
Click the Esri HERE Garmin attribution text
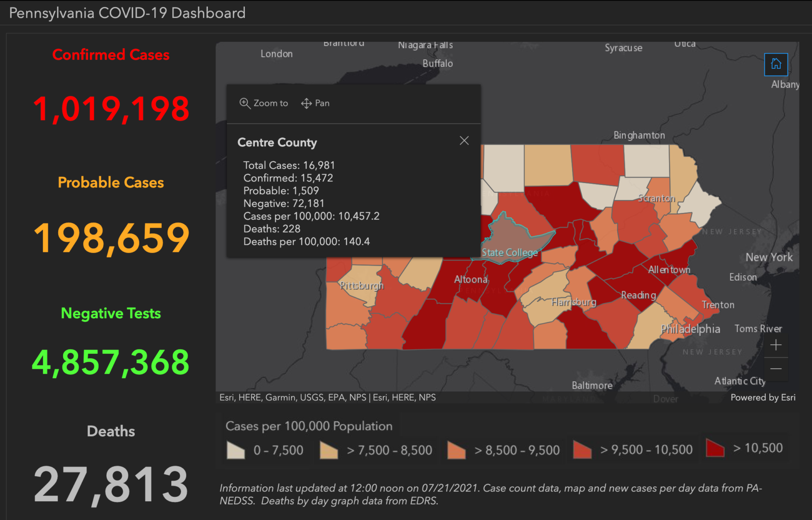327,397
